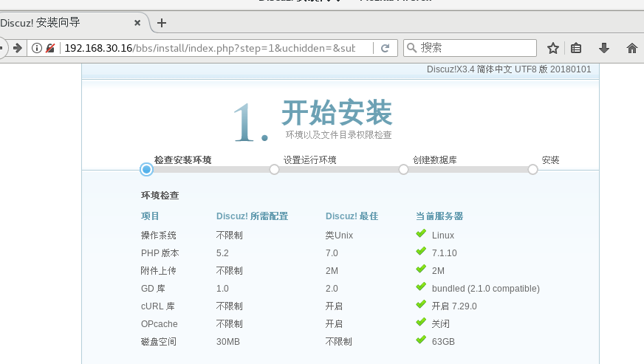The width and height of the screenshot is (644, 364).
Task: Click the OPcache row label
Action: tap(160, 323)
